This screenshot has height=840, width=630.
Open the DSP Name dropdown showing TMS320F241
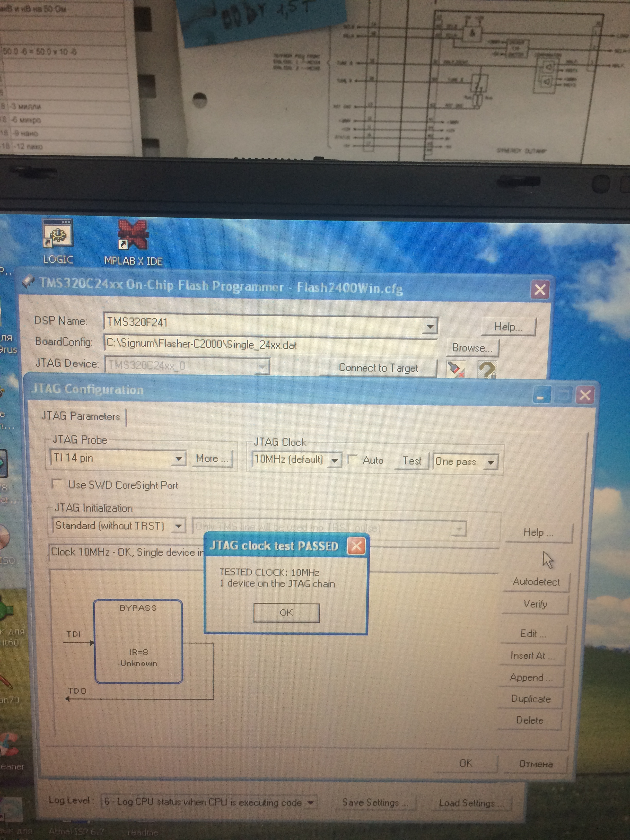430,326
